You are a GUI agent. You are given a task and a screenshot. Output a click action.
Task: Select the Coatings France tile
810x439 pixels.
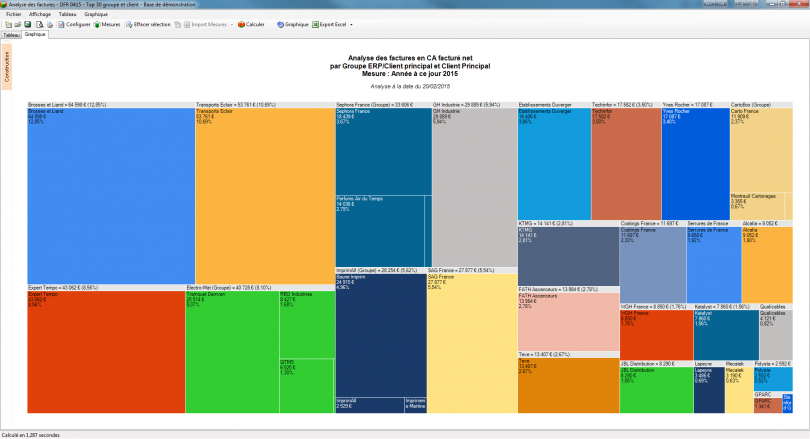(652, 264)
